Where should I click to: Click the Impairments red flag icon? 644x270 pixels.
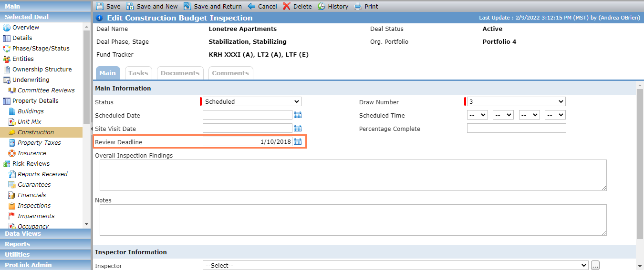tap(12, 216)
